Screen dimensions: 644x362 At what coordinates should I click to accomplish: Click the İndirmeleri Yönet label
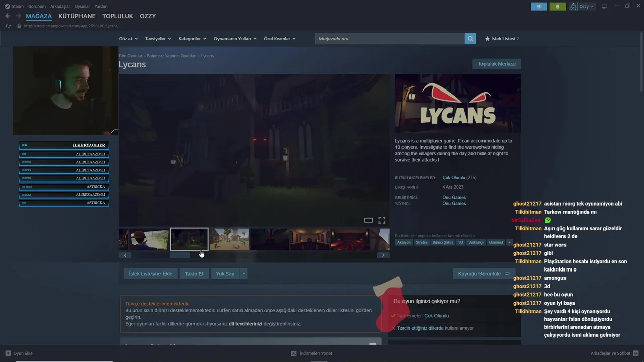(x=315, y=353)
